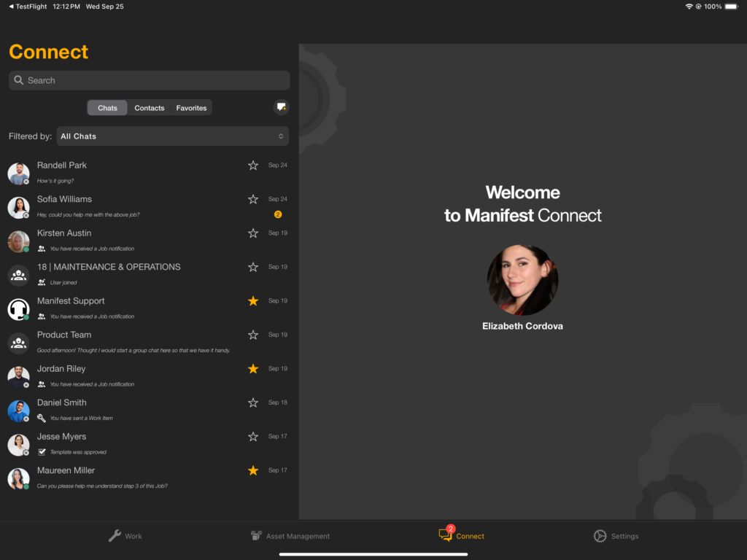Tap the Product Team group icon
747x560 pixels.
point(18,343)
